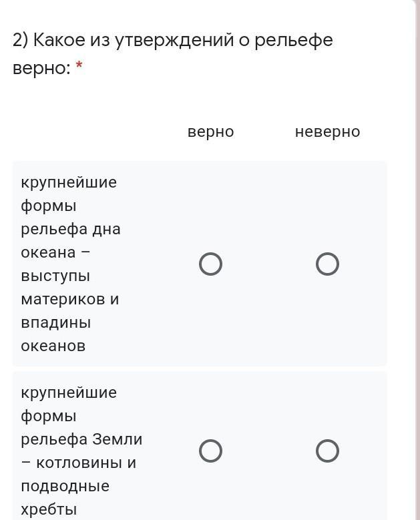
Task: Click 'впадины' in the first row label
Action: click(55, 322)
